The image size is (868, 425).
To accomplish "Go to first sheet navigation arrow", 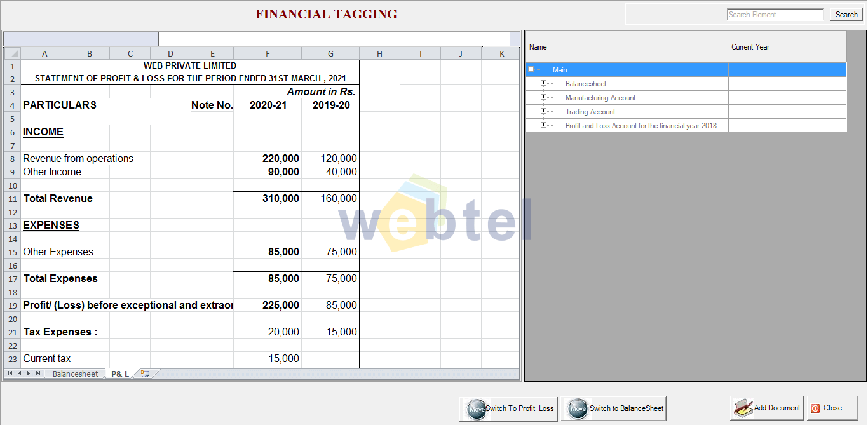I will [10, 374].
